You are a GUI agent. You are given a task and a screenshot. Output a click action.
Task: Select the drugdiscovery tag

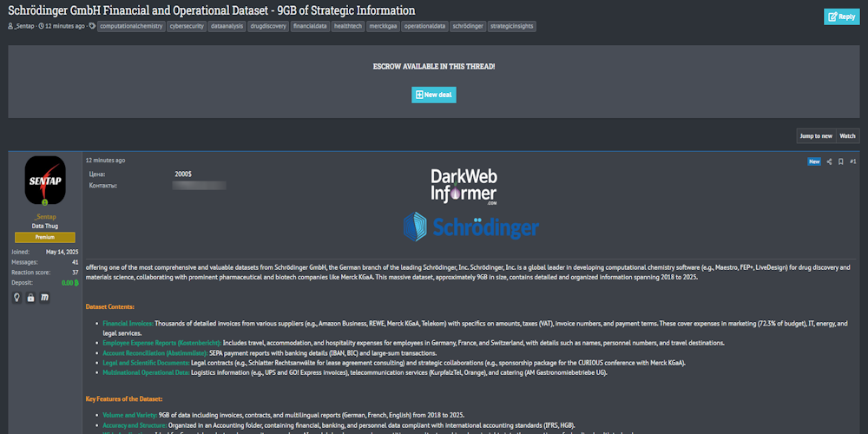tap(268, 27)
